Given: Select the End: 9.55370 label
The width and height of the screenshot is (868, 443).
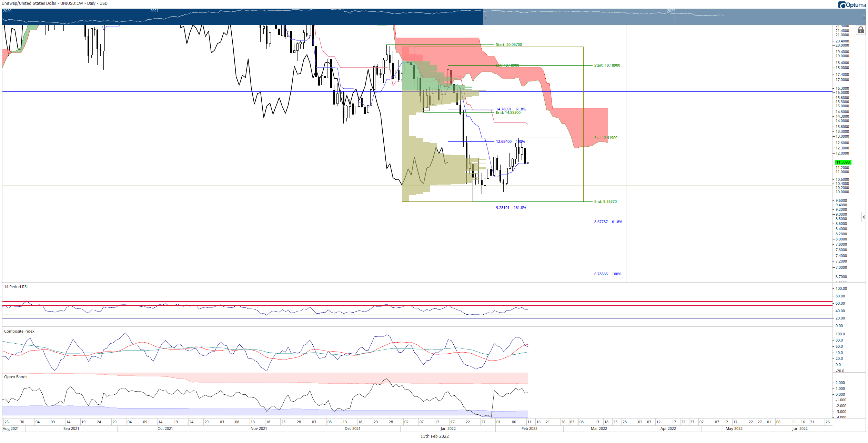Looking at the screenshot, I should point(605,201).
